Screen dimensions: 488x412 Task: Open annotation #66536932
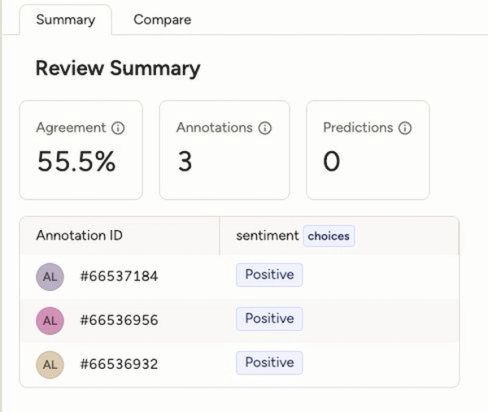(119, 364)
